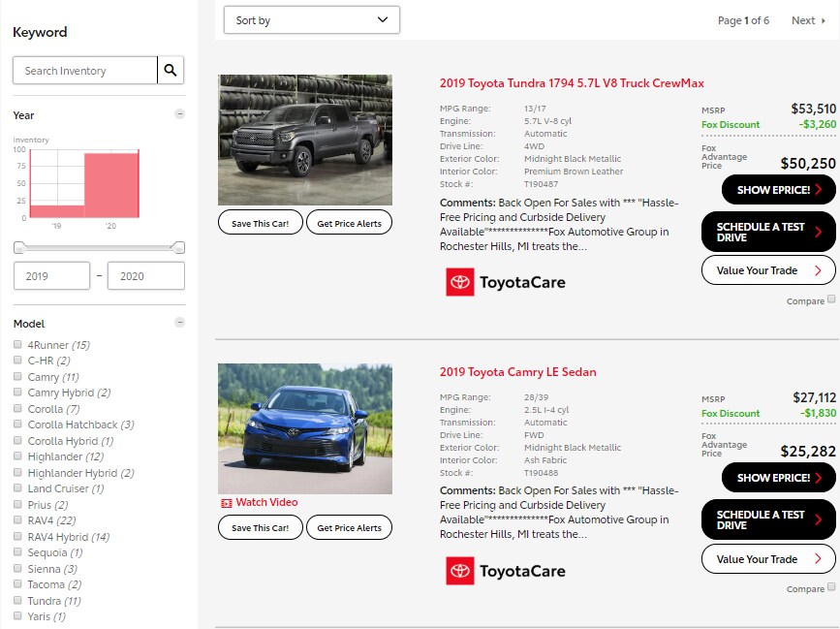Viewport: 840px width, 629px height.
Task: Click the Tundra price $50,250
Action: (x=808, y=164)
